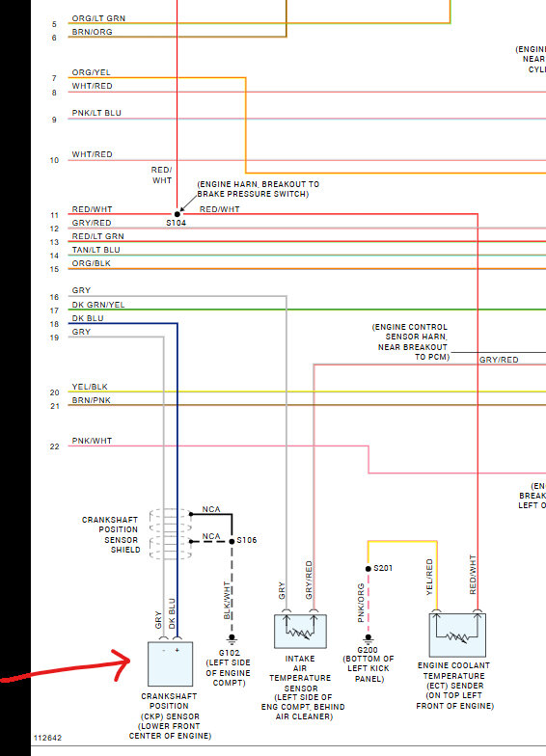
Task: Click the S106 splice dot
Action: click(x=232, y=542)
